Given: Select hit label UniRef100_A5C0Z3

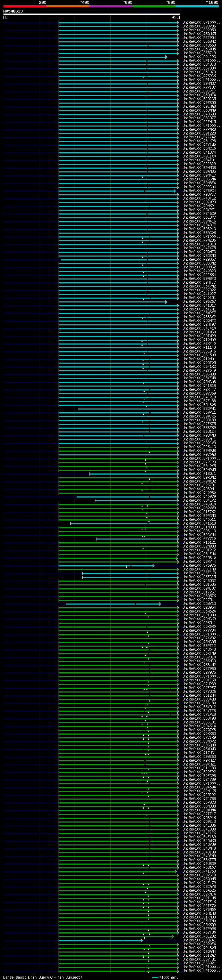Looking at the screenshot, I should [199, 72].
